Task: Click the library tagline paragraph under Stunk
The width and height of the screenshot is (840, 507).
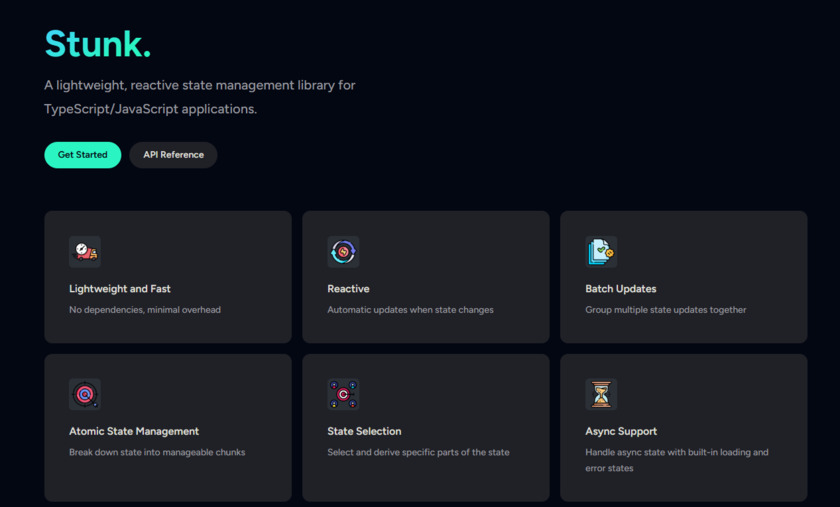Action: pyautogui.click(x=200, y=97)
